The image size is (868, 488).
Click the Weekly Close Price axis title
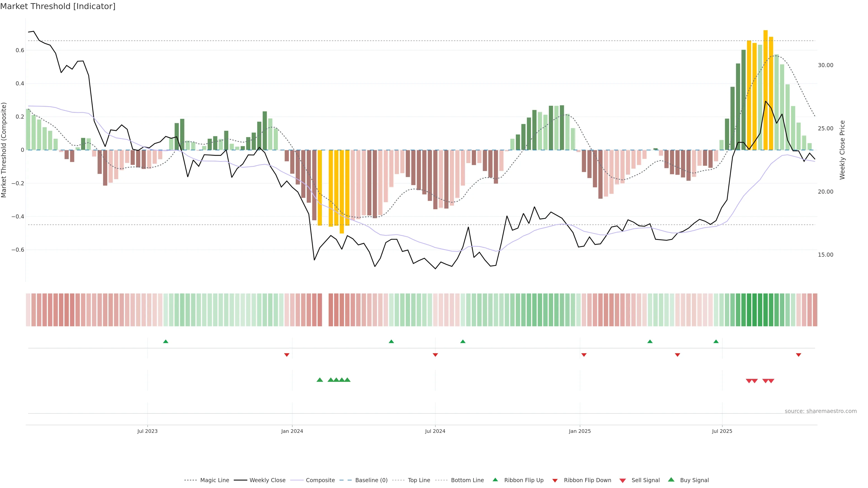[x=842, y=150]
